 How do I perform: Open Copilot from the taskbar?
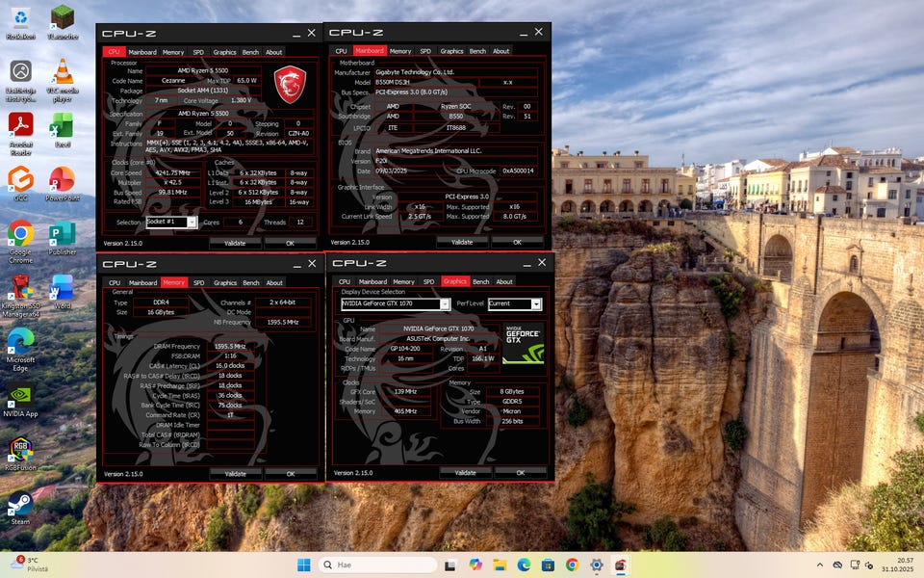tap(475, 565)
